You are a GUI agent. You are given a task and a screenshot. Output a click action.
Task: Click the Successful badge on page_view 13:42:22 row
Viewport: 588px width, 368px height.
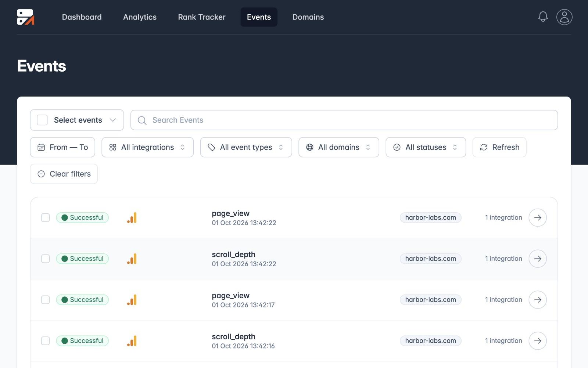(x=82, y=217)
